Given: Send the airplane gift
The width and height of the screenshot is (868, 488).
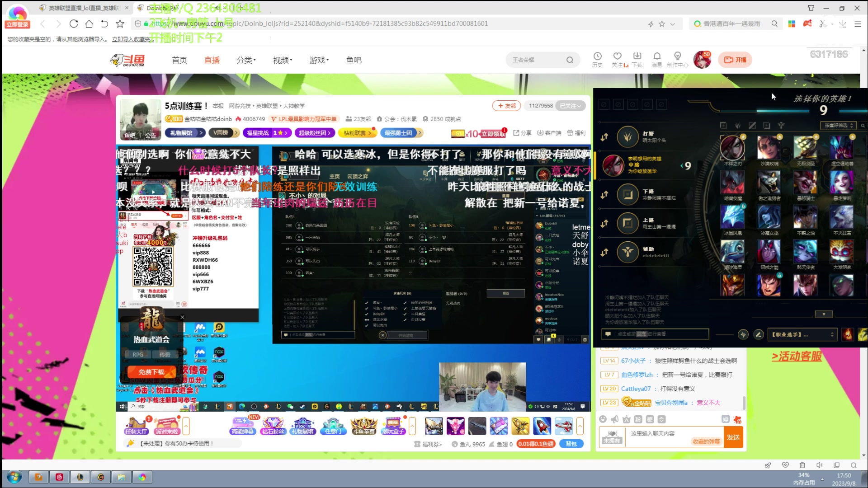Looking at the screenshot, I should tap(563, 426).
